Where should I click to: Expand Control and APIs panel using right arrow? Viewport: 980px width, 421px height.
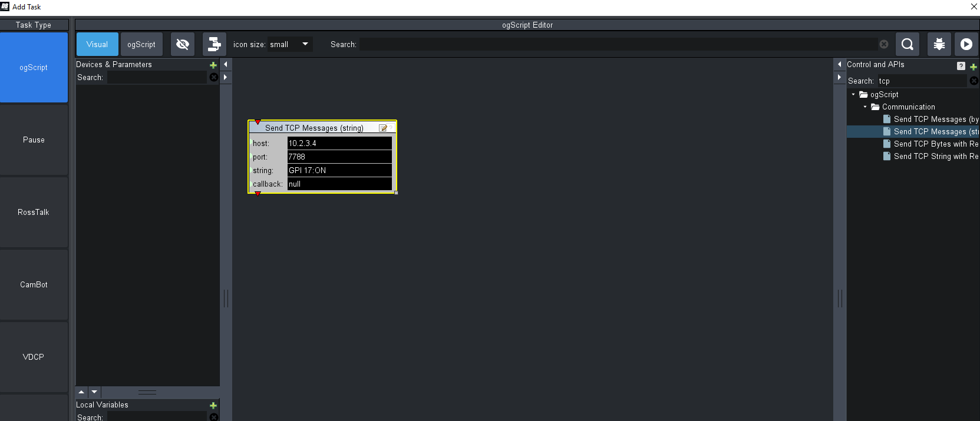(x=840, y=77)
